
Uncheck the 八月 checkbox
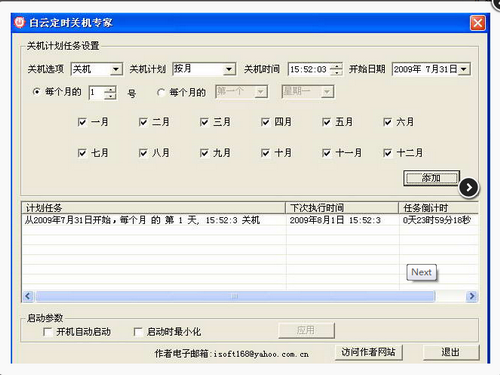point(143,153)
